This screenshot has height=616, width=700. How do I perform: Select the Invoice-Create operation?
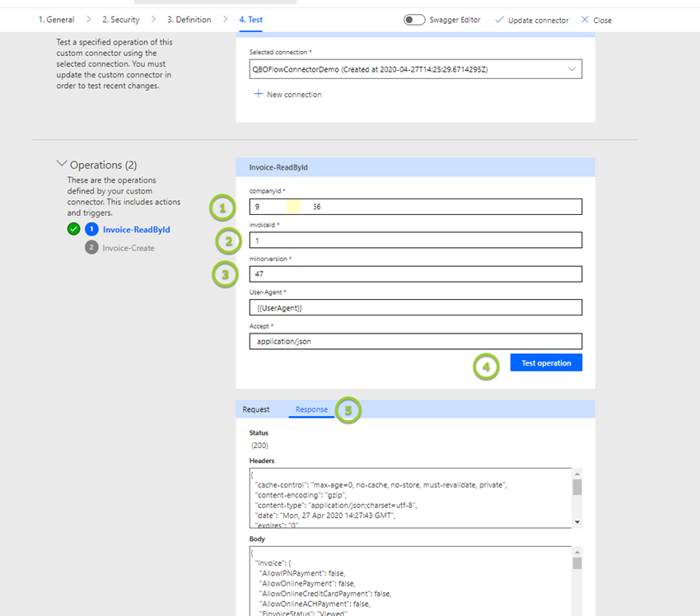pos(128,248)
